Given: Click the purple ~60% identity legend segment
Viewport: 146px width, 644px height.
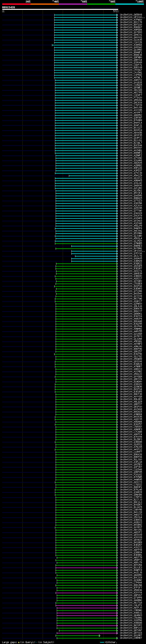Looking at the screenshot, I should 73,4.
